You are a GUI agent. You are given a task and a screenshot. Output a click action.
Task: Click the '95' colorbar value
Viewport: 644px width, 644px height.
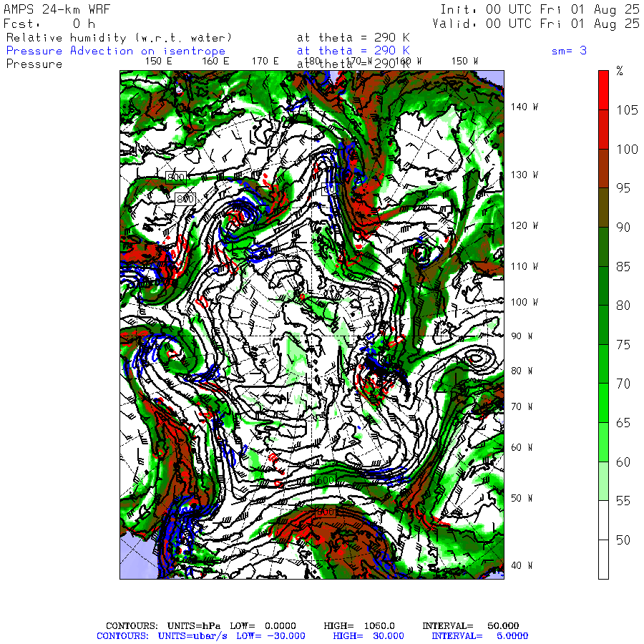coord(623,188)
